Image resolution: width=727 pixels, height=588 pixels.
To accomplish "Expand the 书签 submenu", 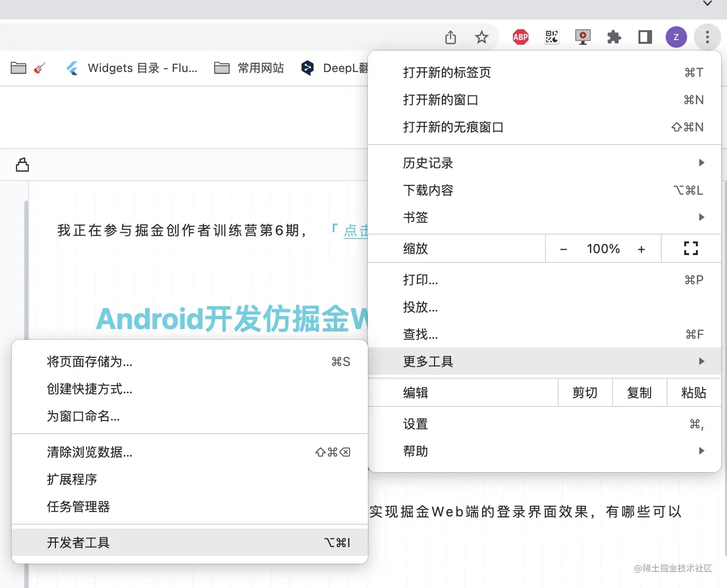I will click(544, 217).
